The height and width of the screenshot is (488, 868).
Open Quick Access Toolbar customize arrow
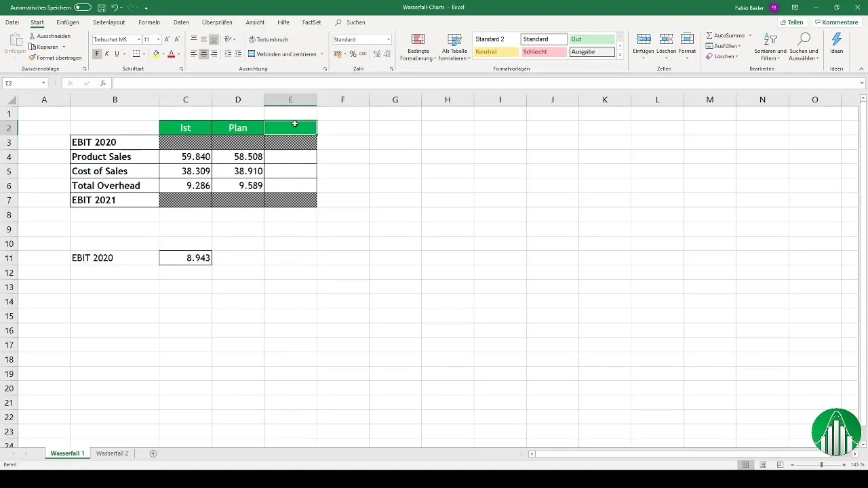click(x=146, y=7)
